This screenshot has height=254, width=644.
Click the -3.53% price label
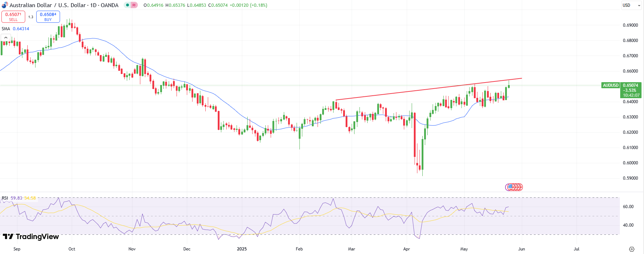click(629, 90)
